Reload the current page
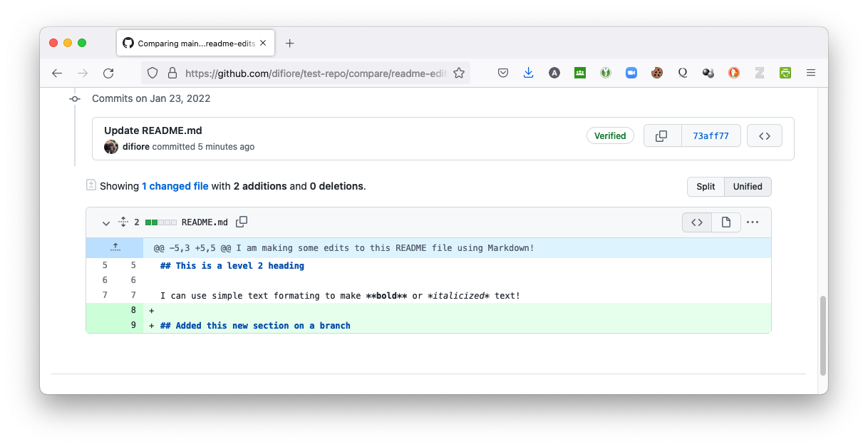The width and height of the screenshot is (868, 447). [108, 73]
